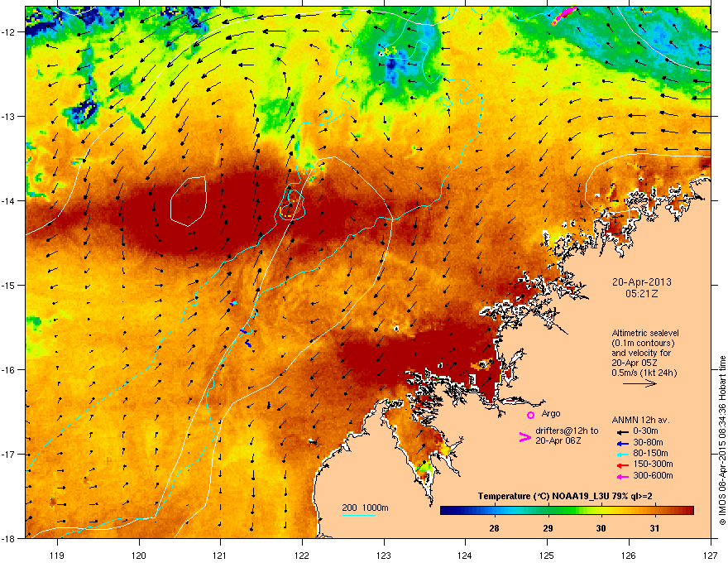Click the longitude axis label 127
Image resolution: width=728 pixels, height=563 pixels.
pyautogui.click(x=711, y=555)
